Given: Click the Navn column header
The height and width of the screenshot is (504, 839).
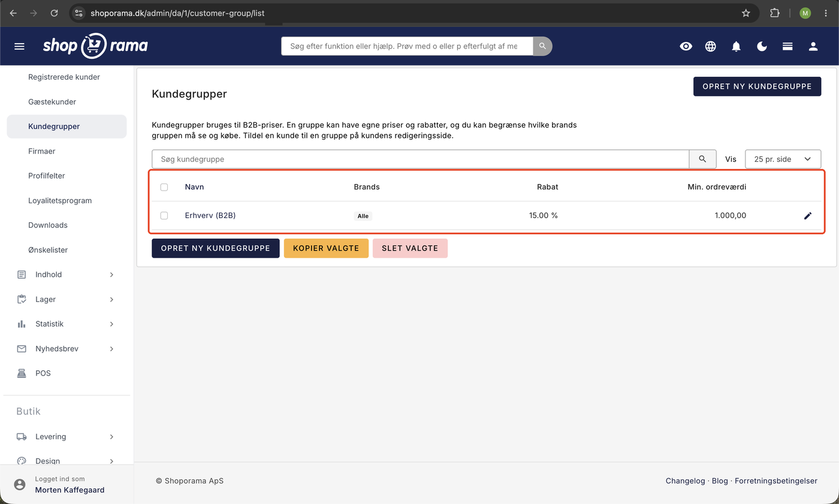Looking at the screenshot, I should pyautogui.click(x=194, y=187).
